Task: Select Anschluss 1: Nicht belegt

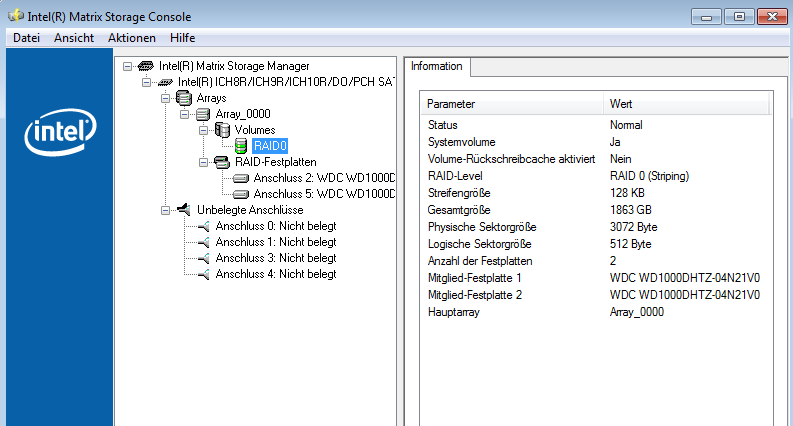Action: (x=276, y=242)
